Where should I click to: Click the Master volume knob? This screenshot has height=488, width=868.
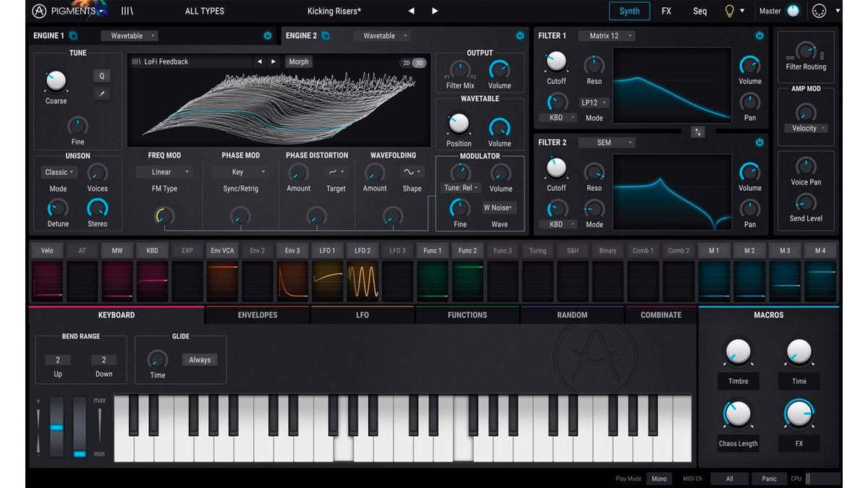point(793,11)
